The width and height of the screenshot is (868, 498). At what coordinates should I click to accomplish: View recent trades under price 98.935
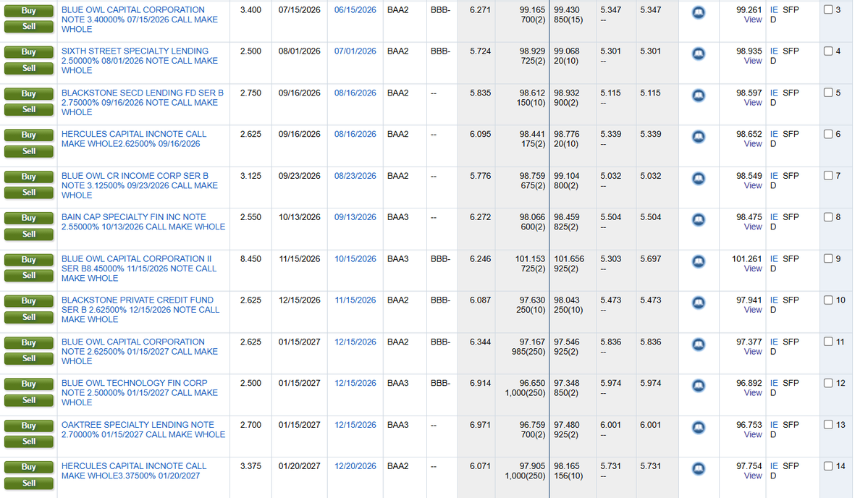(x=753, y=61)
